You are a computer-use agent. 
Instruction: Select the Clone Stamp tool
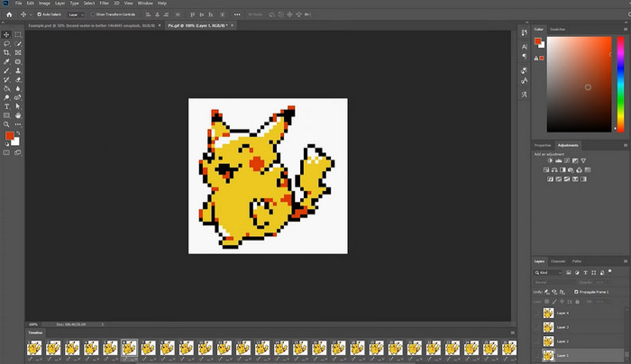pos(18,70)
